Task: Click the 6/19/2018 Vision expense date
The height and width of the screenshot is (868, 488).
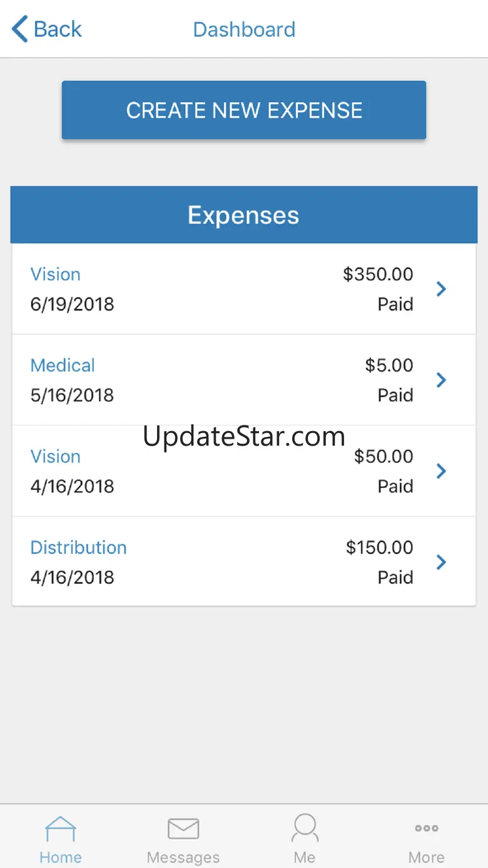Action: pyautogui.click(x=72, y=305)
